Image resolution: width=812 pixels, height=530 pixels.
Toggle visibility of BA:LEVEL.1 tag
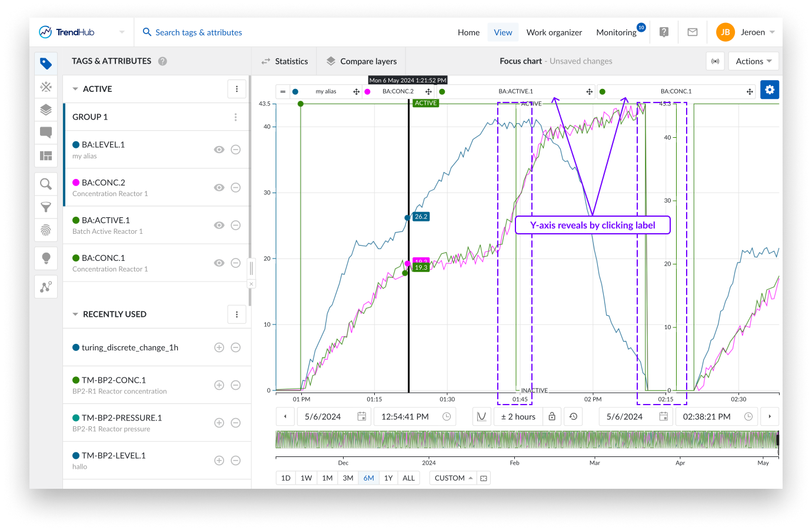tap(219, 150)
